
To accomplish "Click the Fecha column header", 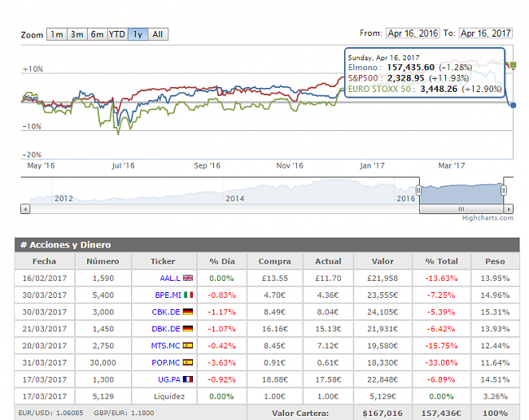I will pos(45,261).
